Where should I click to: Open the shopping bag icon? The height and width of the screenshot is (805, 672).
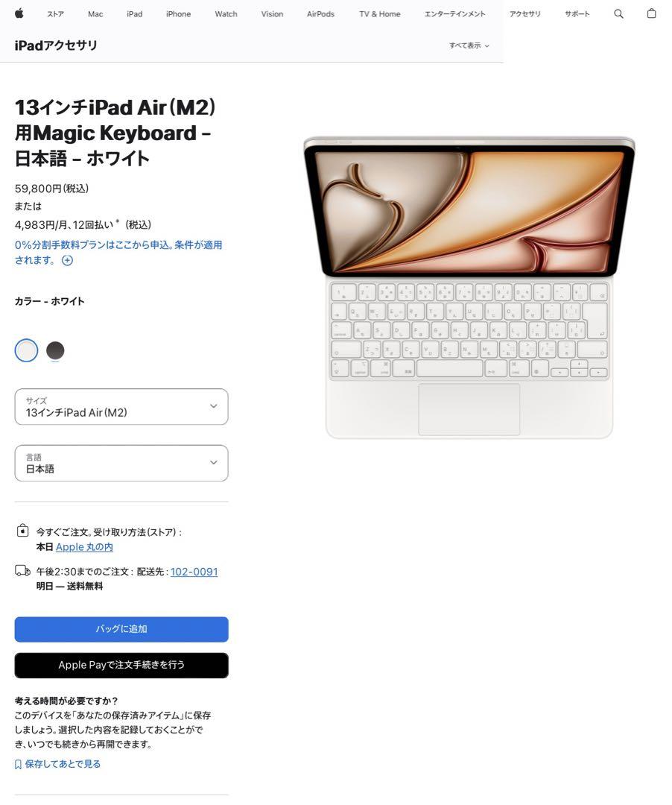pos(651,13)
